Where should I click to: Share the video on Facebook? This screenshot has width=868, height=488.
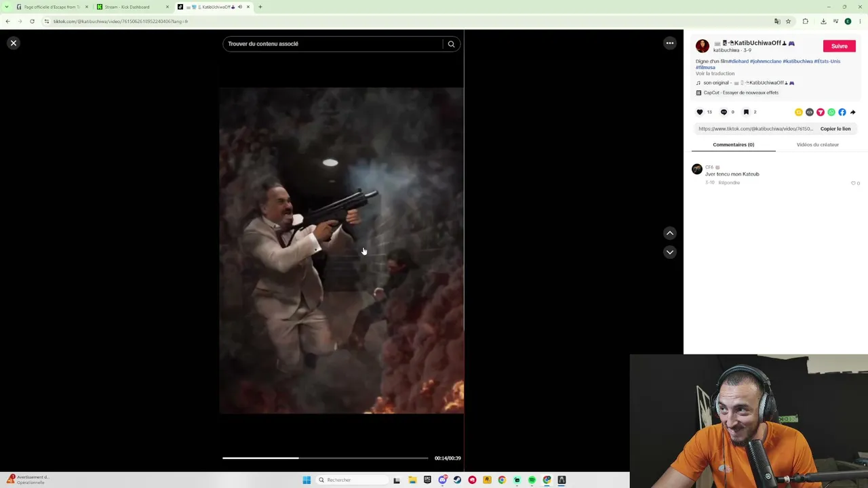click(842, 113)
